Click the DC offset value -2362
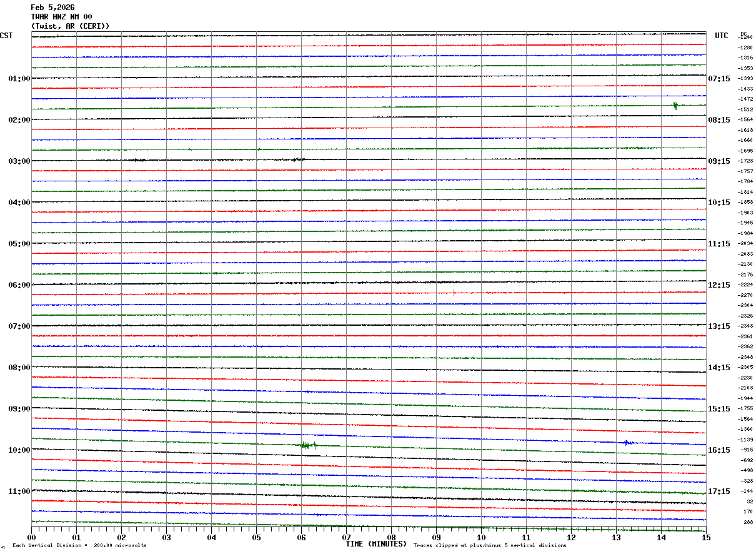 click(745, 346)
